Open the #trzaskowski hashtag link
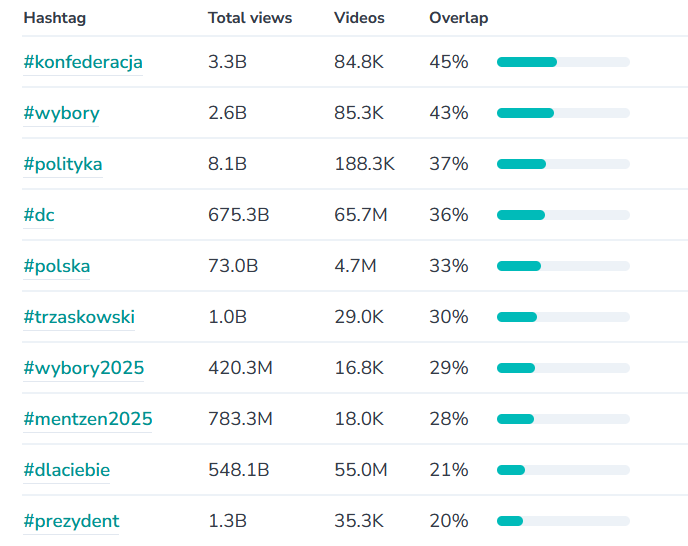 pyautogui.click(x=79, y=317)
